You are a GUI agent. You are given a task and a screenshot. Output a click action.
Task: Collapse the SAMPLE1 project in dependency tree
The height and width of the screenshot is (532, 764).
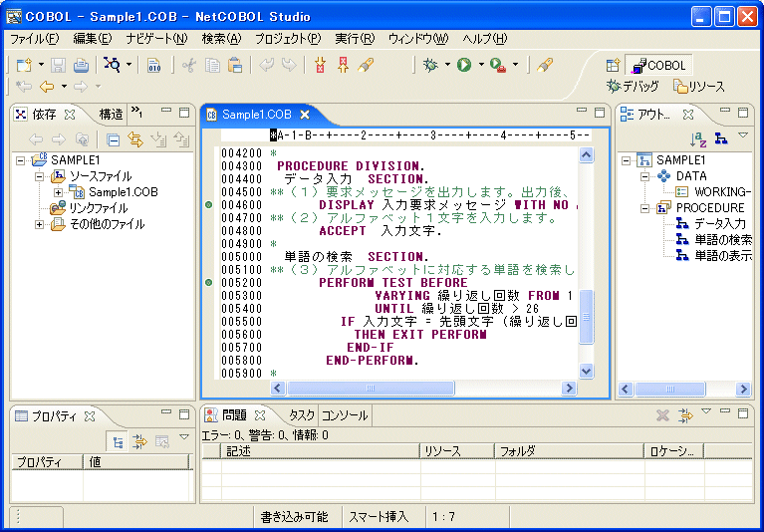20,160
